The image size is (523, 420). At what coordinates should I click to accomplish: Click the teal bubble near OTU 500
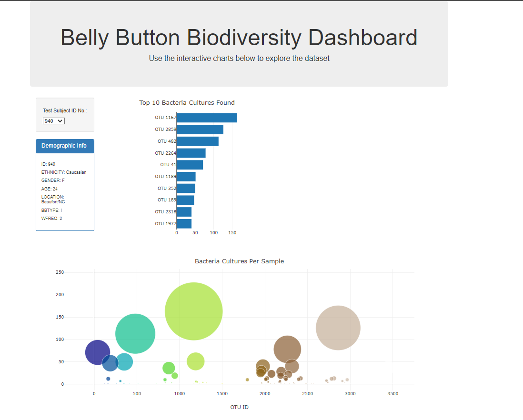point(135,334)
